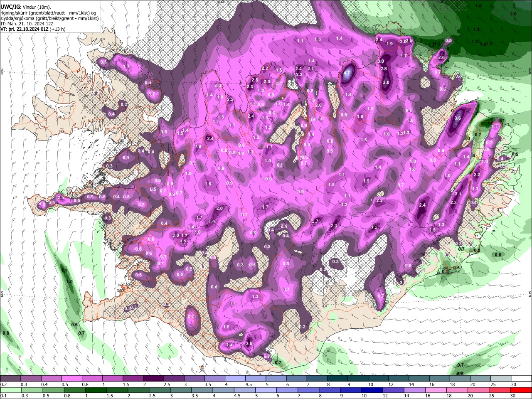Click the 'UWC/IG' title text
The height and width of the screenshot is (399, 532).
click(x=10, y=7)
